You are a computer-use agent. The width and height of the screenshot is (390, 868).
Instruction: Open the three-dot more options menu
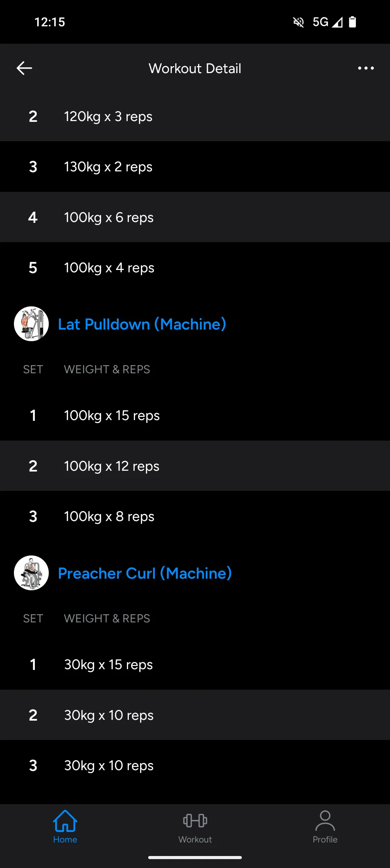tap(366, 68)
